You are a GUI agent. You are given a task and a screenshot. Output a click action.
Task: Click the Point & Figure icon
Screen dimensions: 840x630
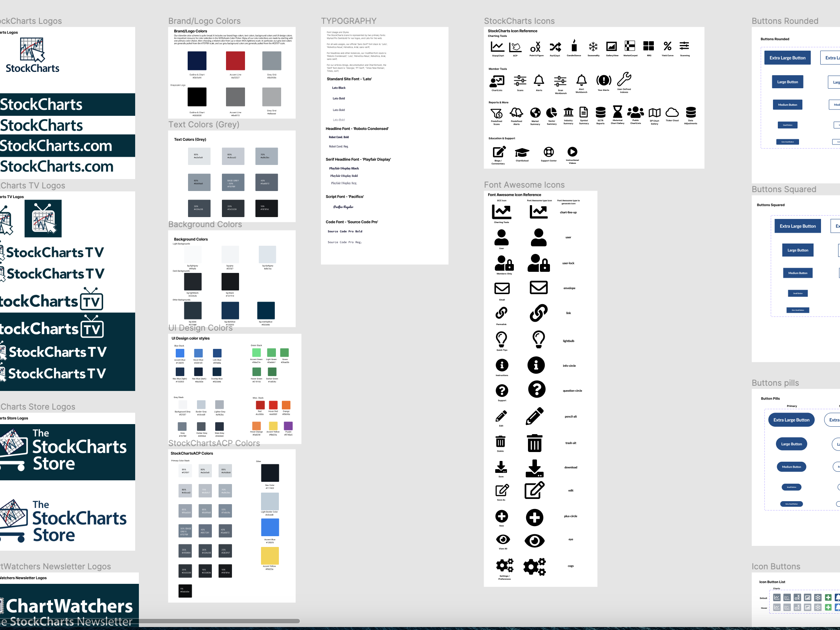coord(536,47)
